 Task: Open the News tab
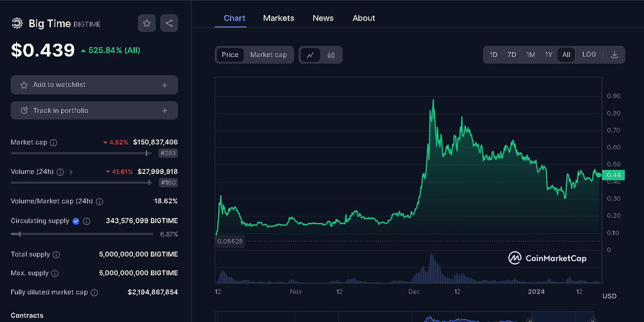click(x=323, y=18)
